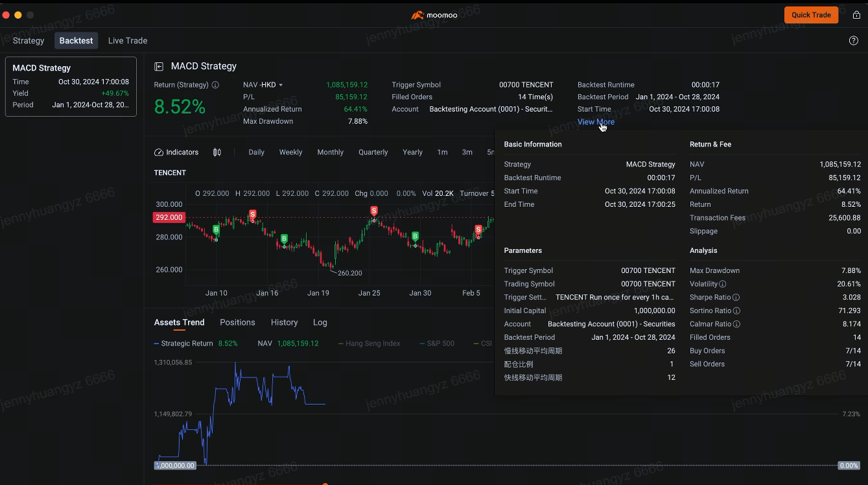This screenshot has width=868, height=485.
Task: Click the Yield +49.67% on strategy card
Action: pos(115,93)
